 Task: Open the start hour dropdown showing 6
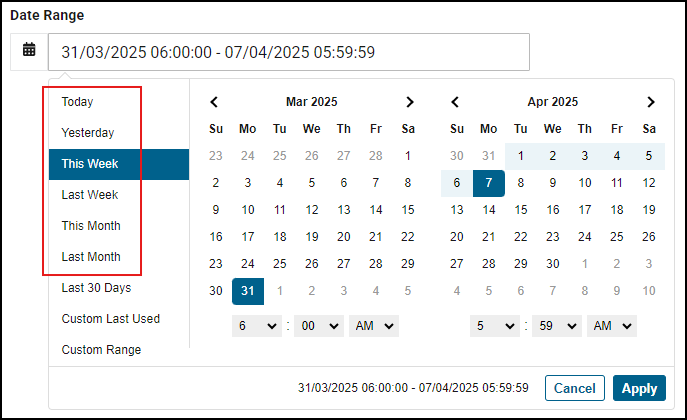click(x=255, y=326)
